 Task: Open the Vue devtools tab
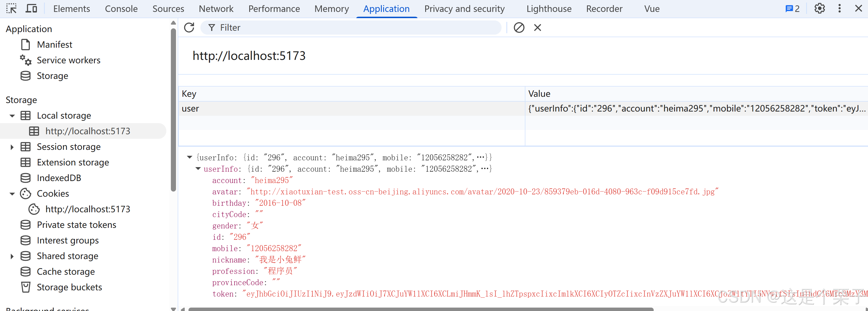652,9
